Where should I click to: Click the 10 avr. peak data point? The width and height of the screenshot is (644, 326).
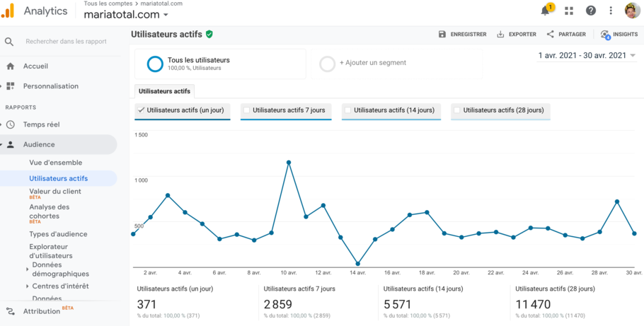(289, 162)
